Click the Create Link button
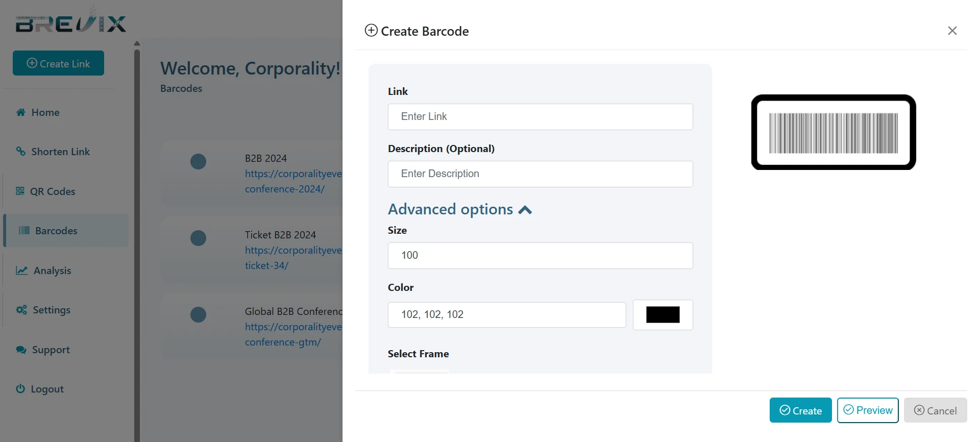Screen dimensions: 980x442 coord(58,63)
